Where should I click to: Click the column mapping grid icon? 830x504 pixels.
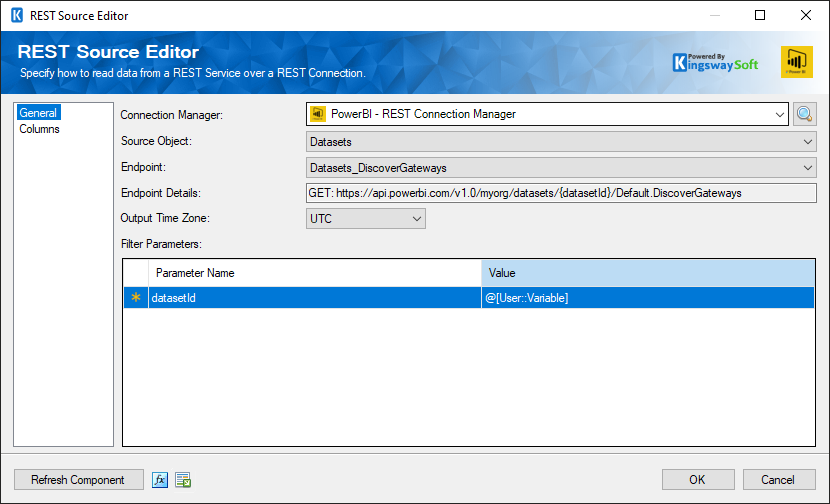coord(183,480)
